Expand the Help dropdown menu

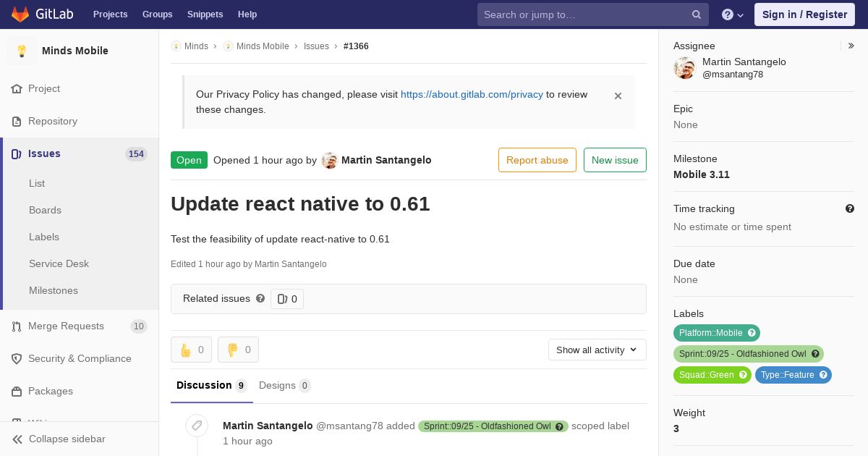pyautogui.click(x=733, y=14)
